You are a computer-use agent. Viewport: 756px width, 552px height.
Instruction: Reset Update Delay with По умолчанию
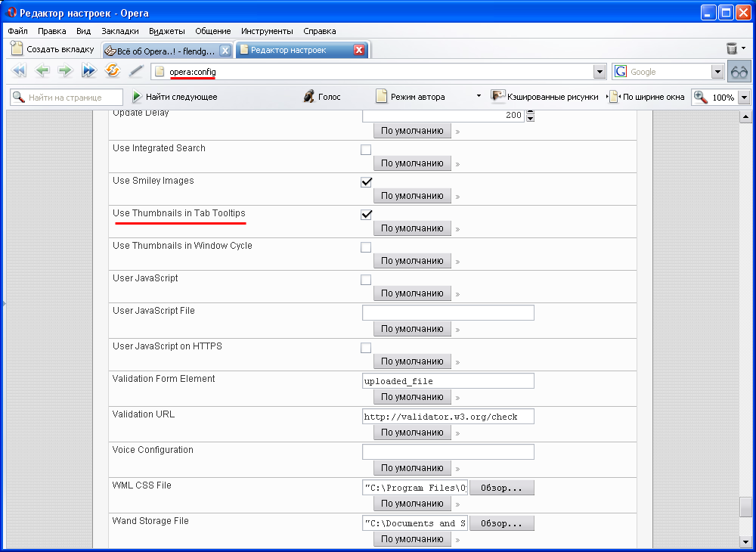coord(412,131)
